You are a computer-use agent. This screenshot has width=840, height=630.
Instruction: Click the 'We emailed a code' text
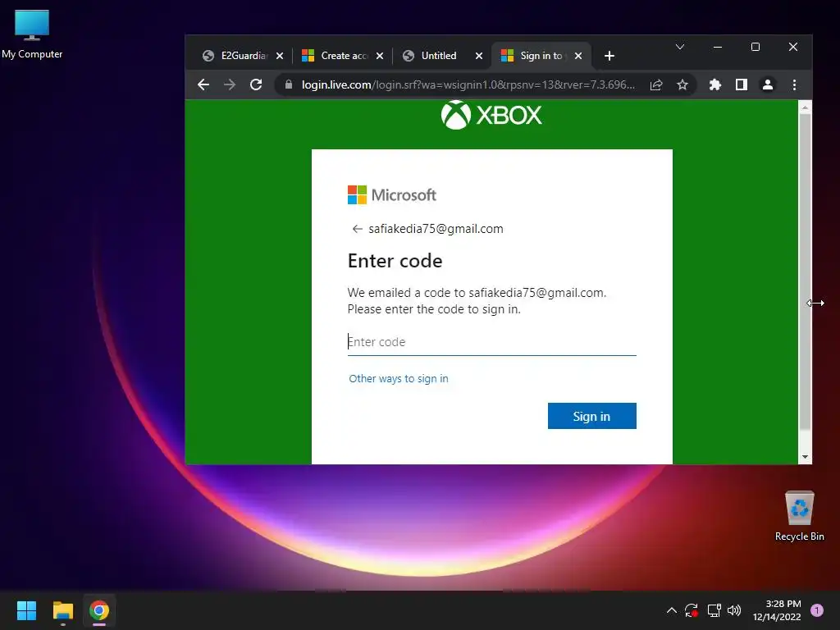coord(477,300)
